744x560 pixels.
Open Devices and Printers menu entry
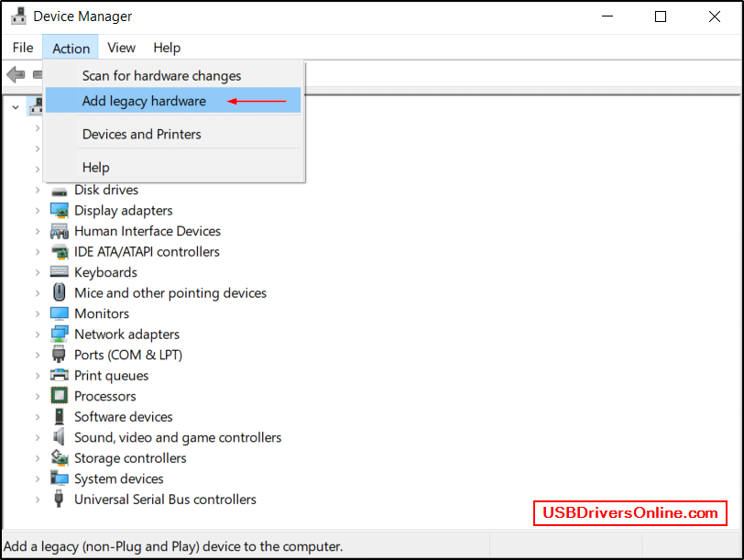[x=141, y=134]
